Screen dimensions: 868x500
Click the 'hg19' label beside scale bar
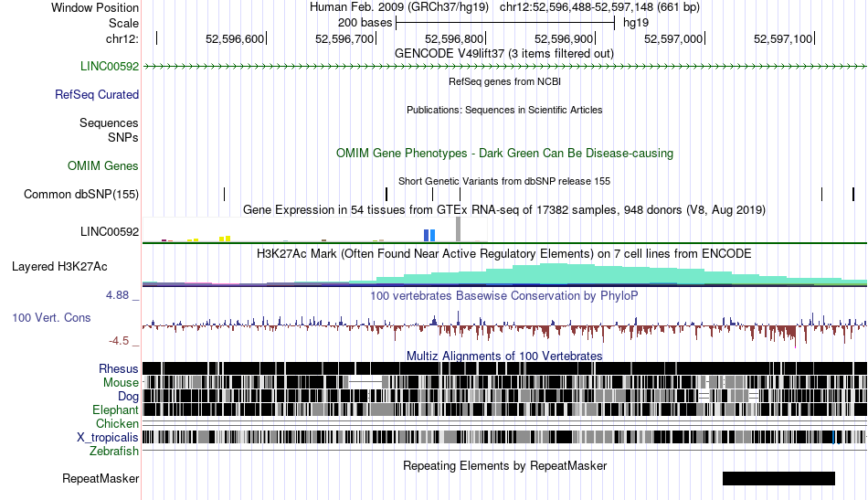coord(636,23)
